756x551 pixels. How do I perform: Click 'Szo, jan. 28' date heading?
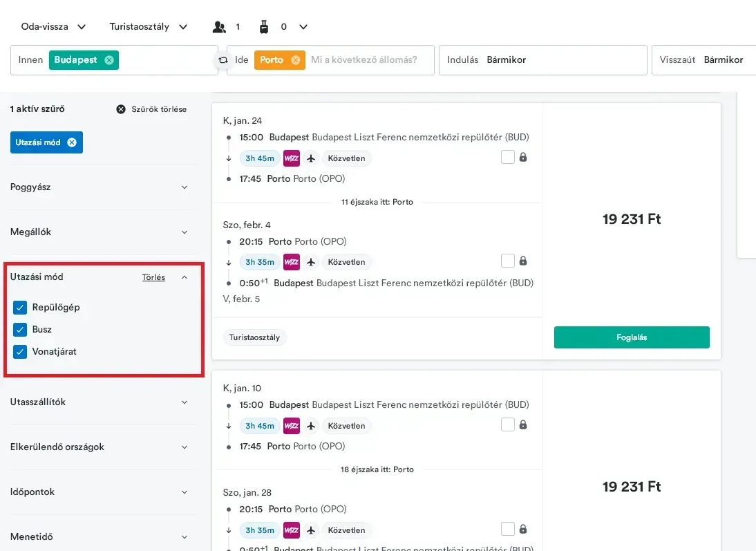(x=247, y=493)
